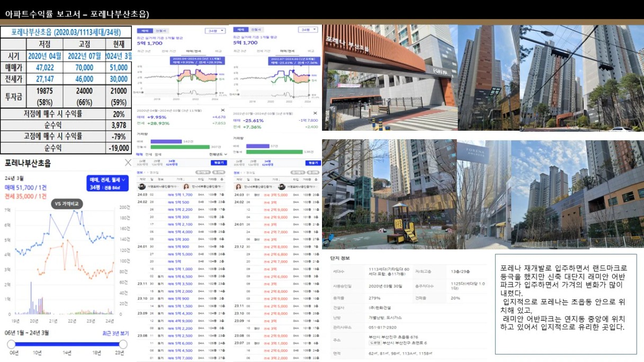This screenshot has width=644, height=362.
Task: Filter 거래량 list by 월세
Action: (x=157, y=155)
